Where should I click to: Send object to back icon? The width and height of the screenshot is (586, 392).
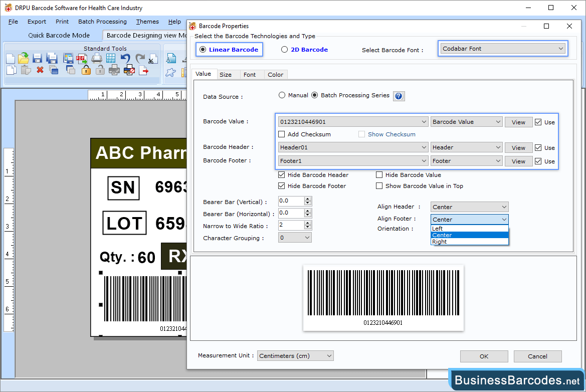(70, 70)
